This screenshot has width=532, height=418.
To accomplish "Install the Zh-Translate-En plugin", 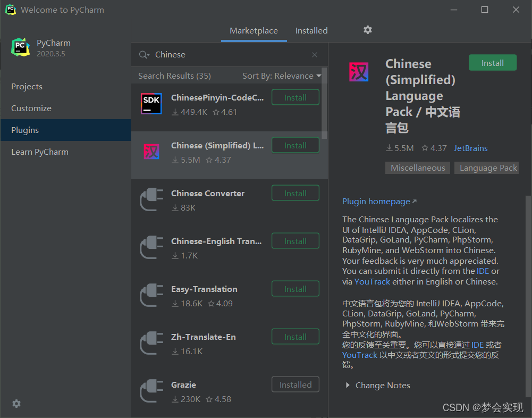I will (295, 337).
